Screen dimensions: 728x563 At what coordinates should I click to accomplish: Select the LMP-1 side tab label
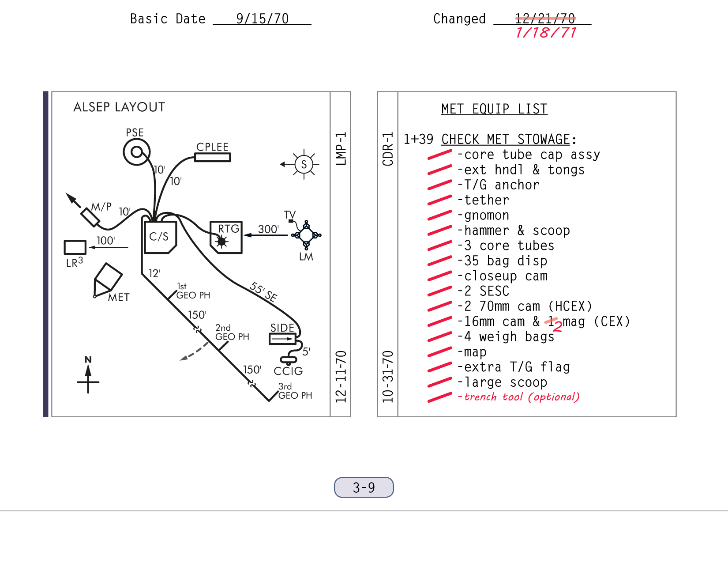click(x=341, y=149)
